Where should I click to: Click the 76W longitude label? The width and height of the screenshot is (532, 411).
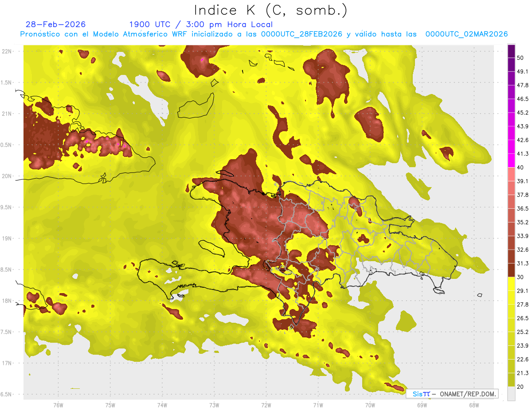point(58,405)
